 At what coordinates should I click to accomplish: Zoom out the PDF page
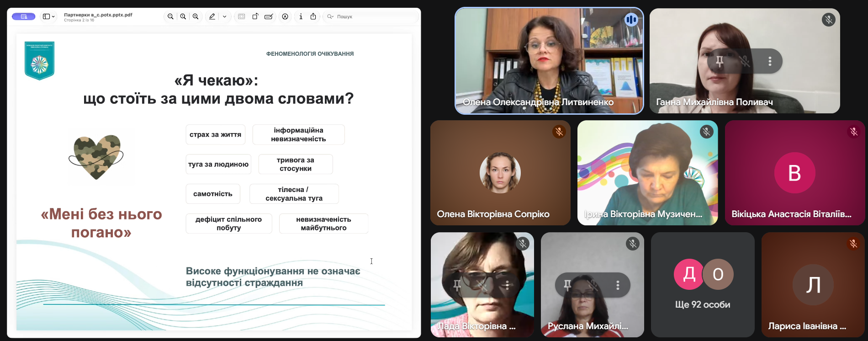pyautogui.click(x=170, y=16)
